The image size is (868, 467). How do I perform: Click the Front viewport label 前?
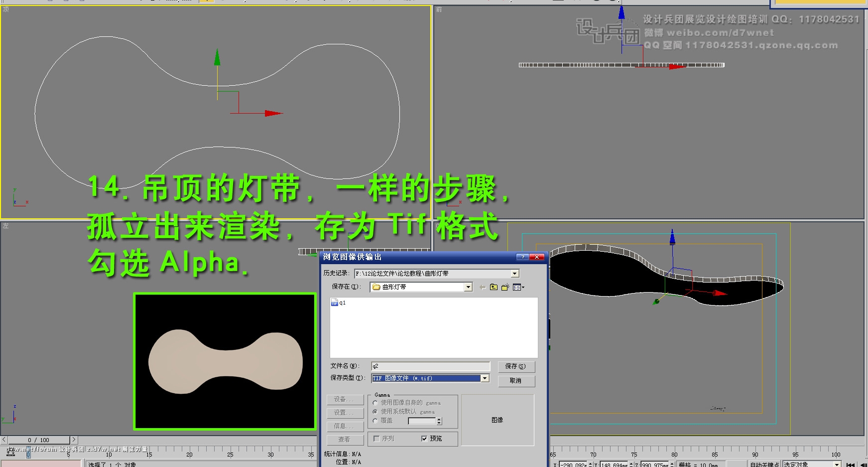(439, 9)
